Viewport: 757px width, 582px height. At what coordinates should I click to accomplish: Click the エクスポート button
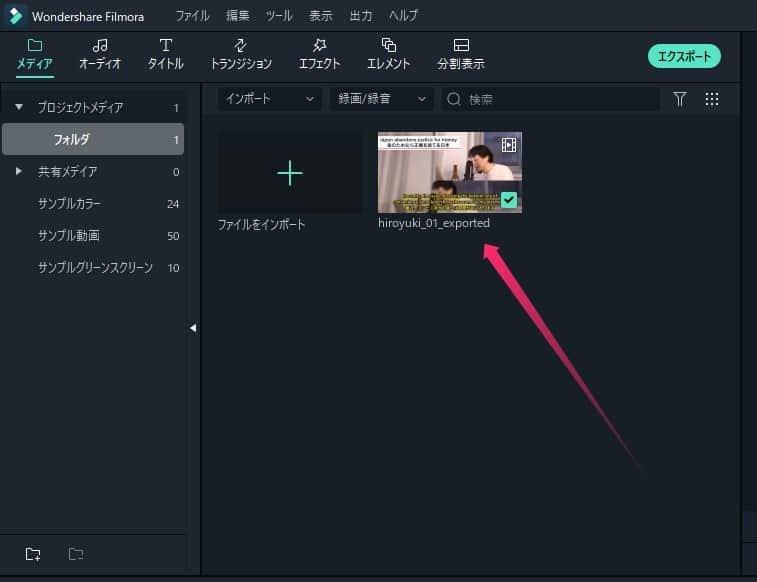tap(684, 56)
